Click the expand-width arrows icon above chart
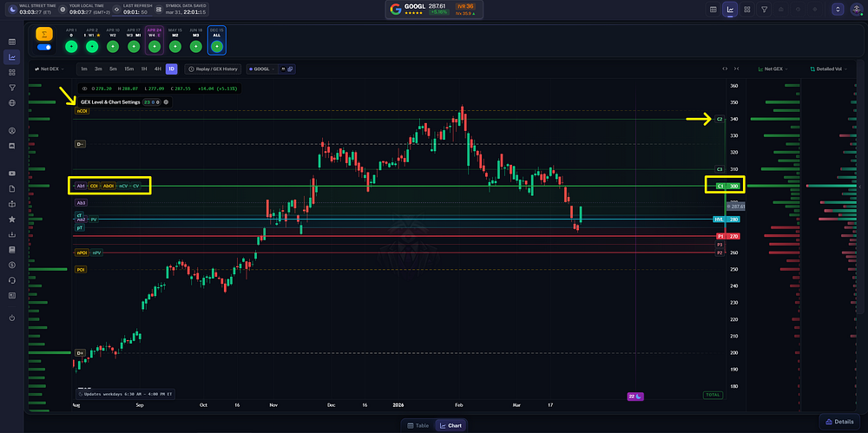 coord(725,69)
